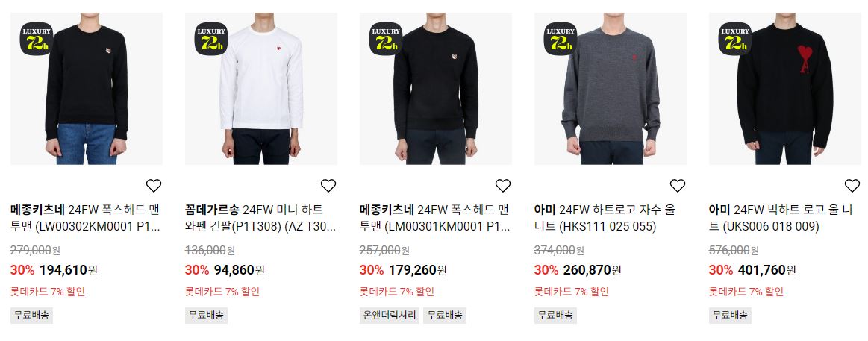Like the 179,260원 Maison Kitsune sweatshirt
The image size is (868, 341).
[x=502, y=186]
